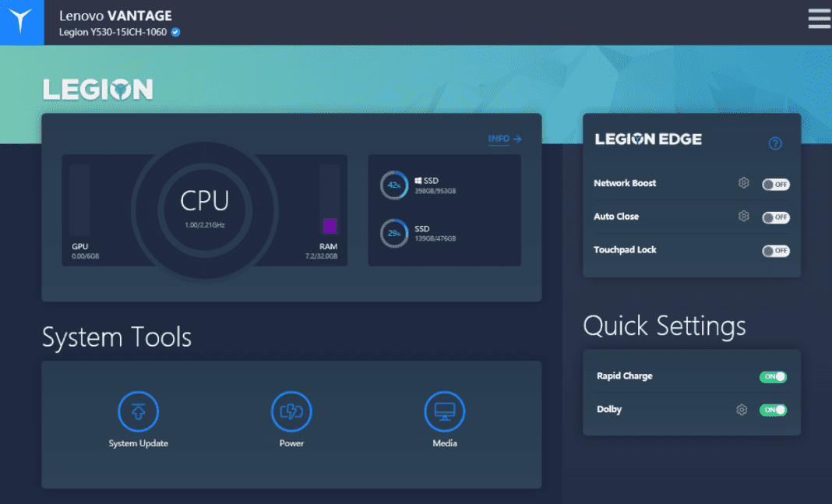
Task: Click the 42% Windows SSD usage ring
Action: tap(394, 185)
